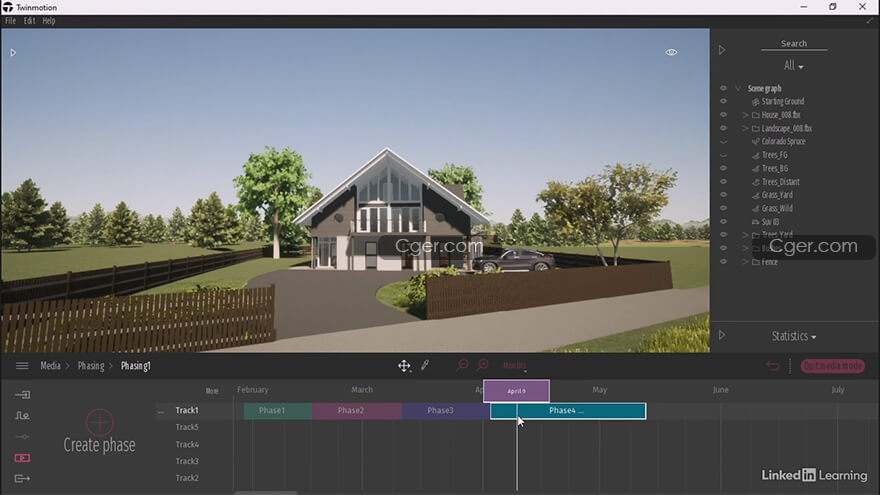The height and width of the screenshot is (495, 880).
Task: Toggle visibility of Trees_BG
Action: pos(723,168)
